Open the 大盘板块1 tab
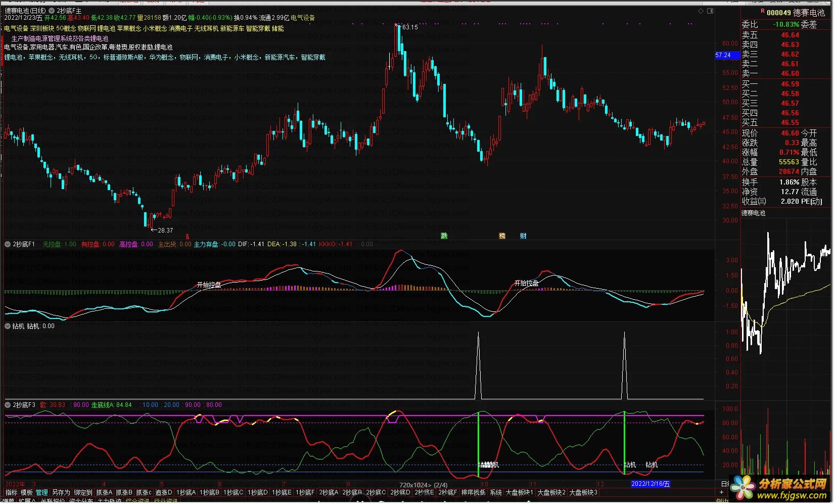 coord(520,493)
